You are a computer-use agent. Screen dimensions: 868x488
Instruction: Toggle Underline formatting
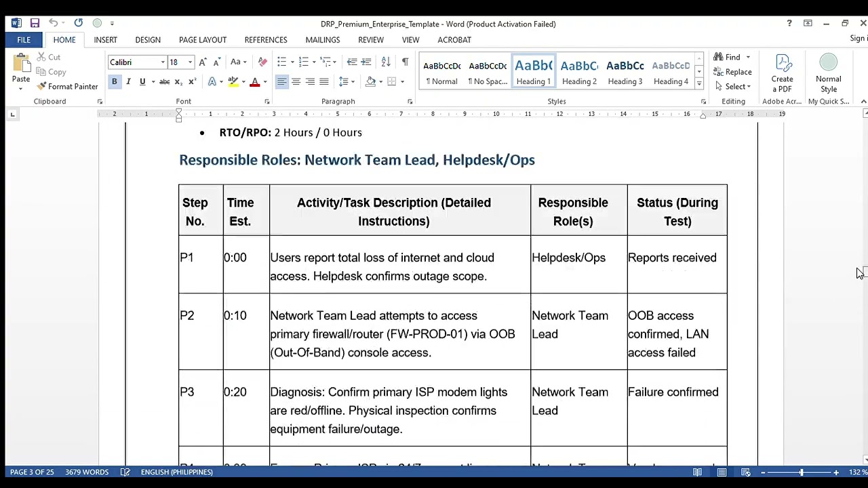[x=142, y=82]
